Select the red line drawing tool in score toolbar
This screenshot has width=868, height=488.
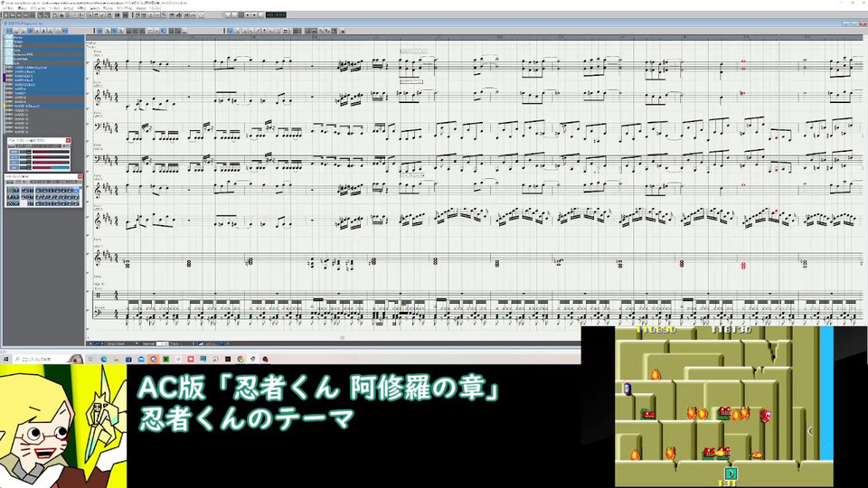click(258, 31)
